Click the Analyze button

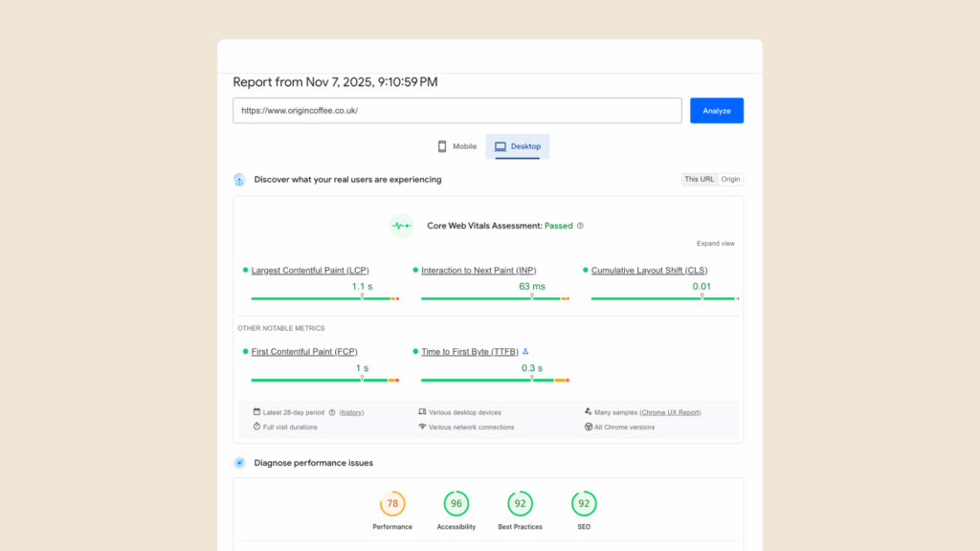coord(716,111)
